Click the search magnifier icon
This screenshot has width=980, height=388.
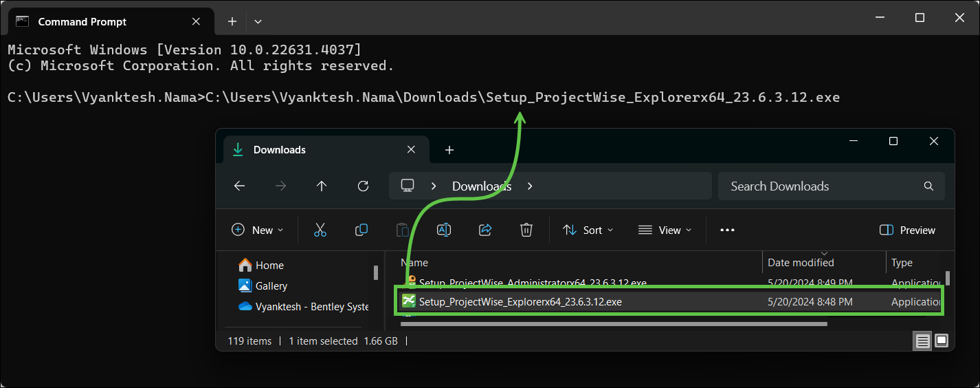tap(928, 186)
